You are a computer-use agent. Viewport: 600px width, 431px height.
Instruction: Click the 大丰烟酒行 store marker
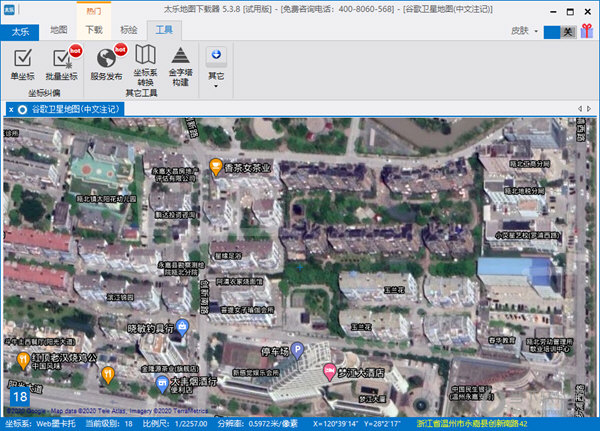coord(162,384)
